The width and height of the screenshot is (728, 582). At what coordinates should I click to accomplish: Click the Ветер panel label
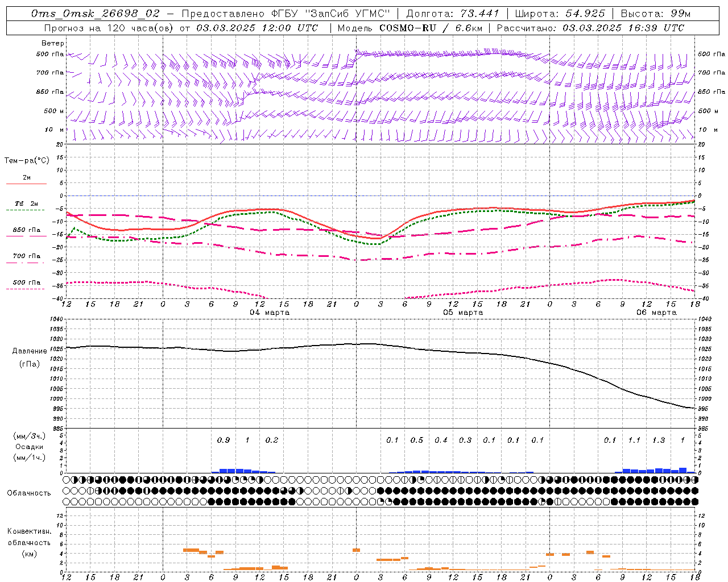click(53, 43)
